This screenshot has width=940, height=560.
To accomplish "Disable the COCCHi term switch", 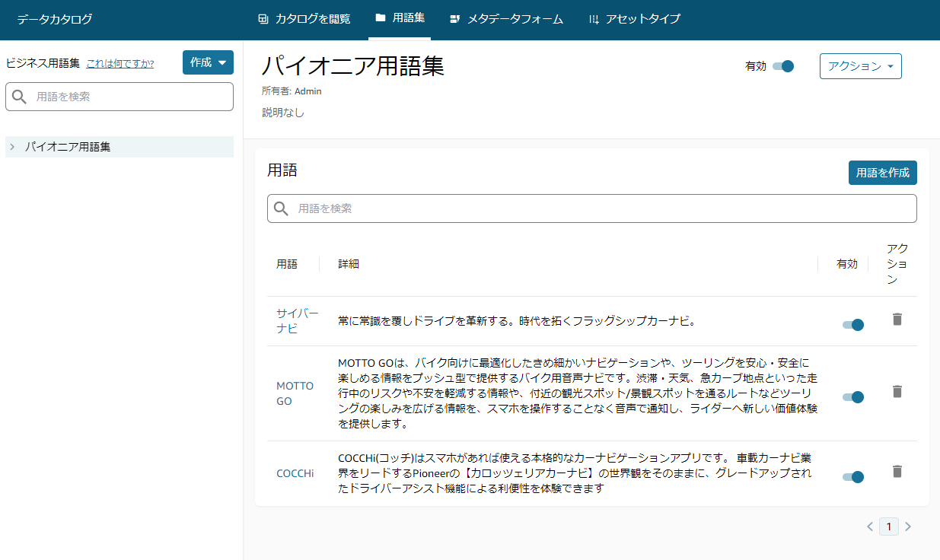I will pos(853,477).
